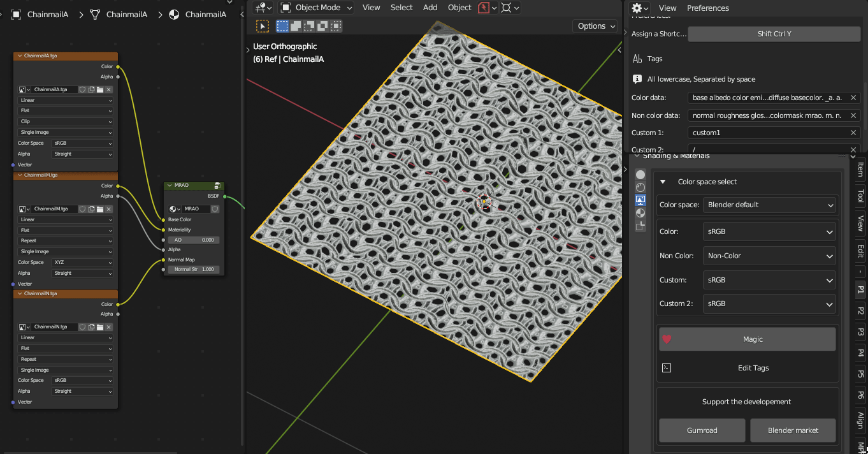Expand the Non Color dropdown set to Non-Color
This screenshot has height=454, width=868.
pos(769,256)
